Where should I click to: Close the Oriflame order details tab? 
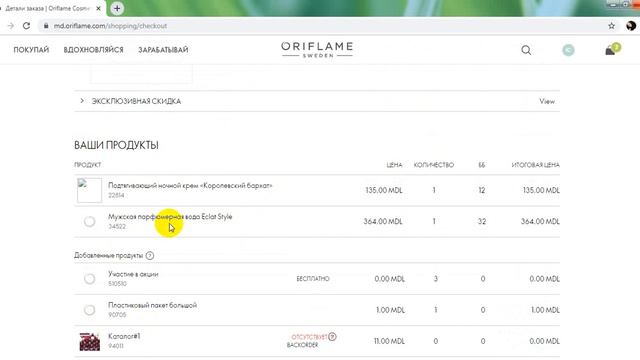(98, 8)
